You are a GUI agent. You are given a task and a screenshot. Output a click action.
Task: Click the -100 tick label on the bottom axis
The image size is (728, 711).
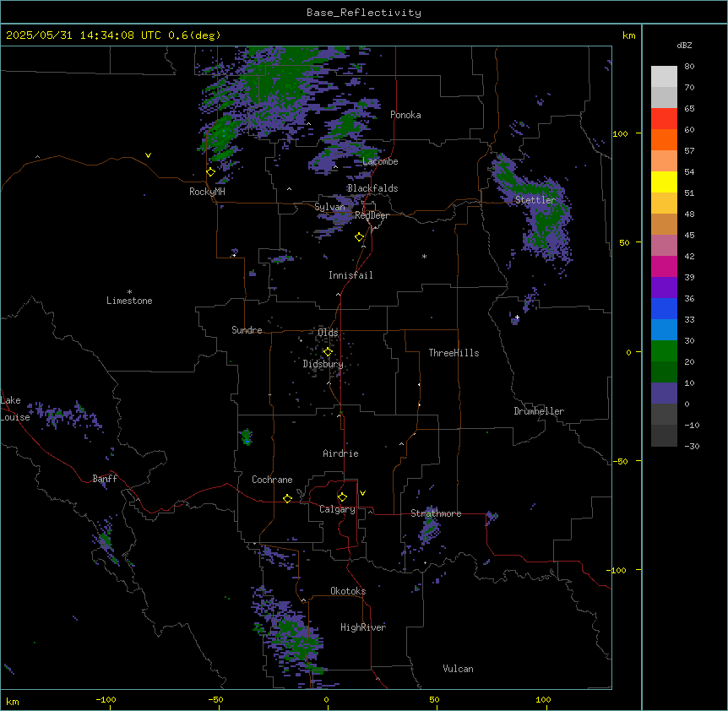click(106, 699)
